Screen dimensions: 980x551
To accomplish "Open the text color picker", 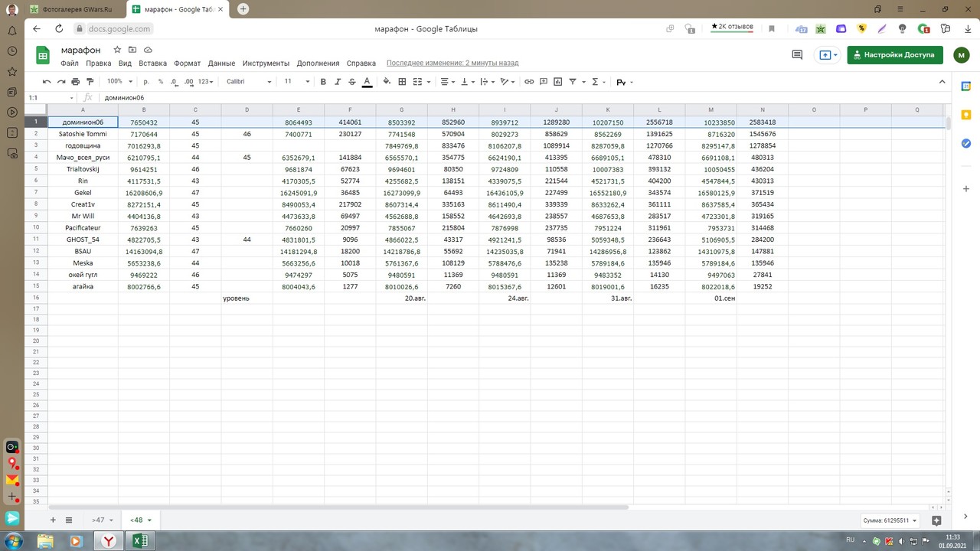I will (367, 81).
